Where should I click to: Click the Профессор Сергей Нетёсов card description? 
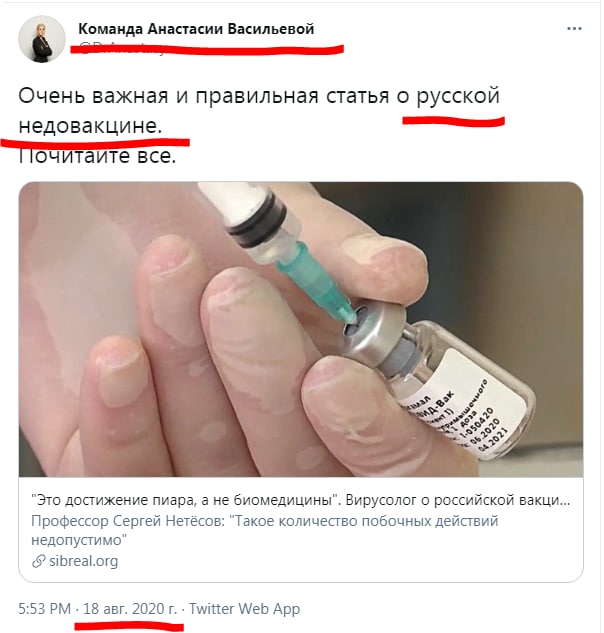264,530
